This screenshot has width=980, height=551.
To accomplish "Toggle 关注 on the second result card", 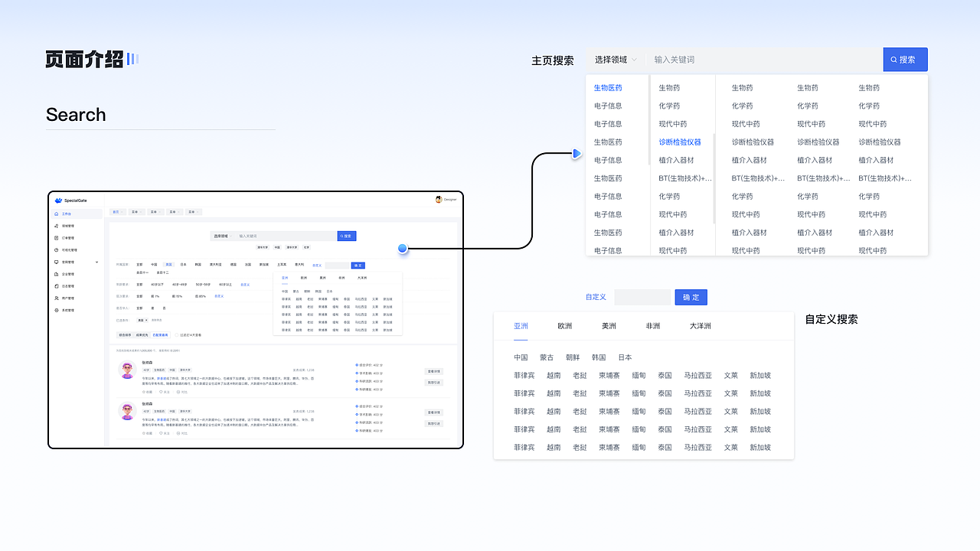I will click(x=164, y=433).
